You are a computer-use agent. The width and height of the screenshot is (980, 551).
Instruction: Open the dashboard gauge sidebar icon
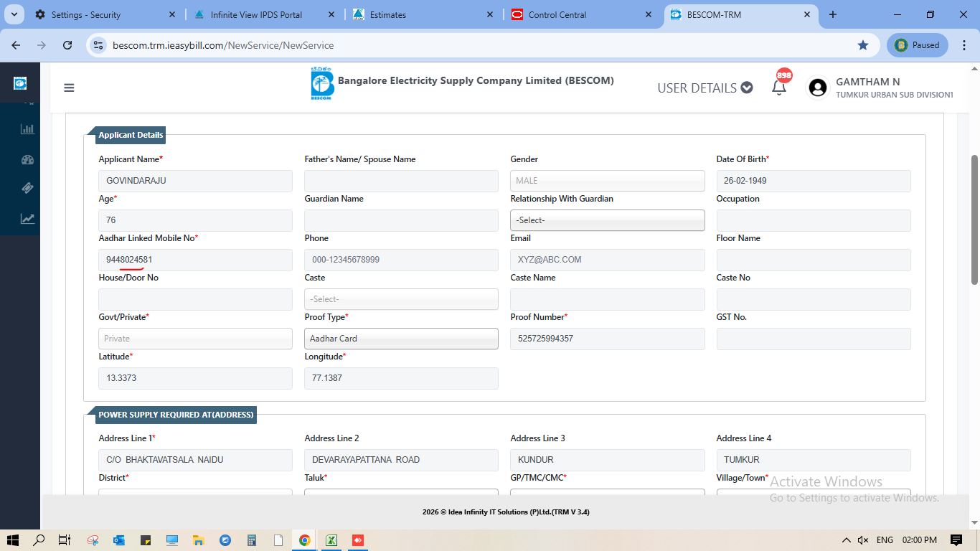(x=27, y=159)
